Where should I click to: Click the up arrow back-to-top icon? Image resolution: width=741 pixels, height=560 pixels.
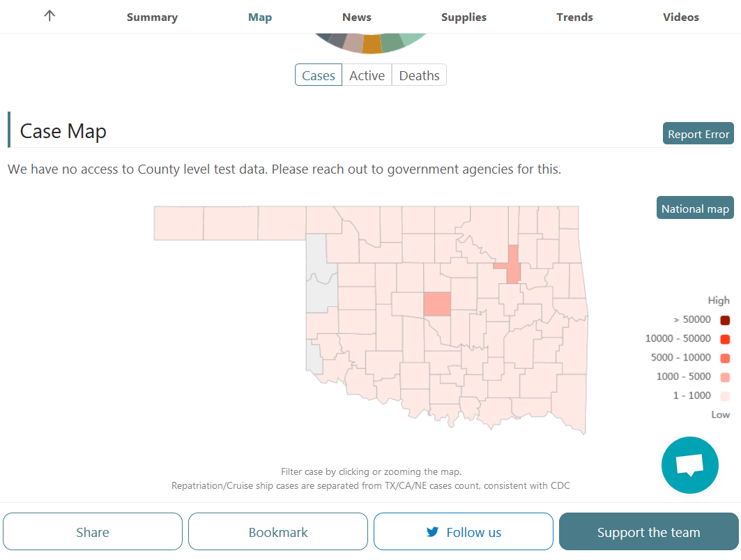[x=49, y=16]
